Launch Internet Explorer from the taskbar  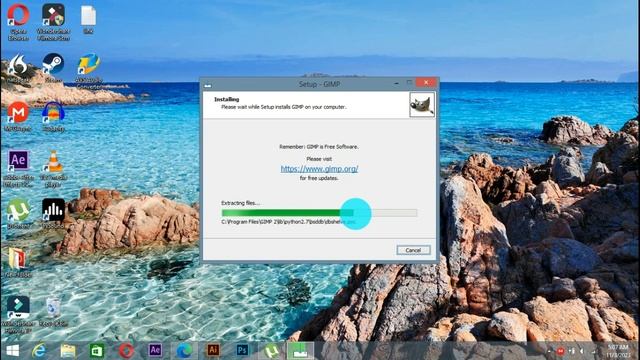[x=39, y=350]
